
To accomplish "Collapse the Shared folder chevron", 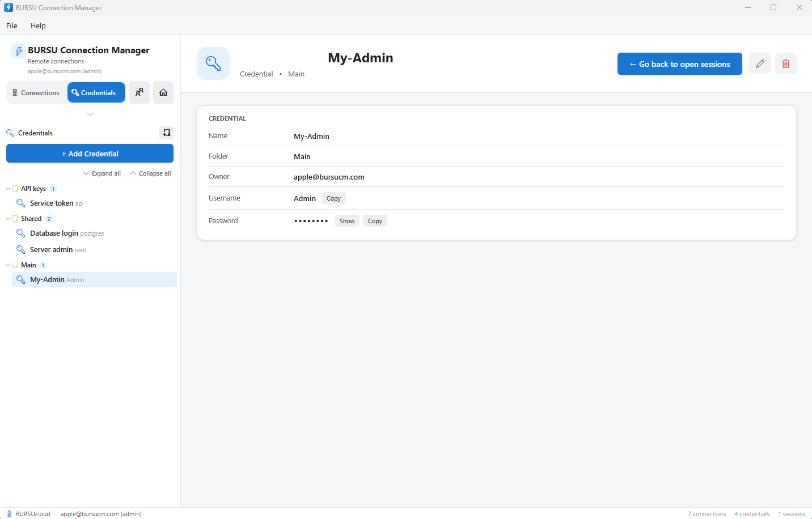I will tap(8, 219).
